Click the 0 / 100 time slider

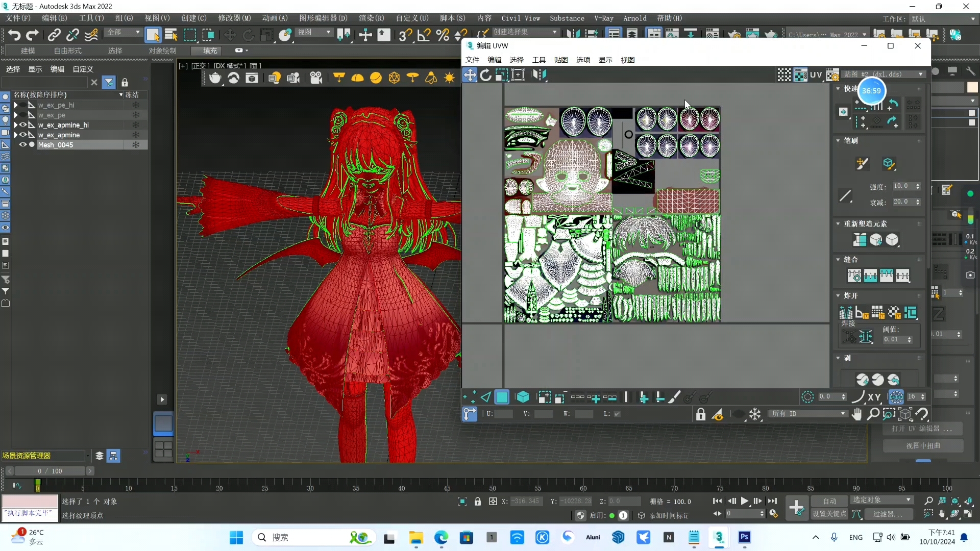click(50, 471)
